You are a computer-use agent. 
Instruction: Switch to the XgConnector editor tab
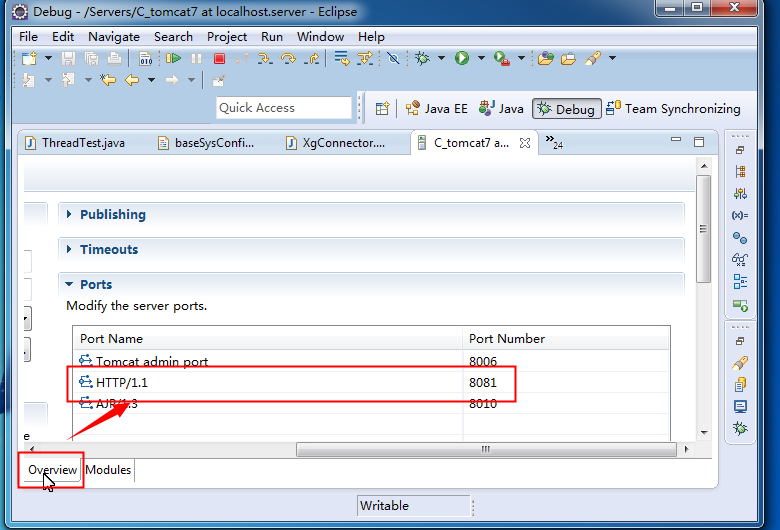pos(336,143)
